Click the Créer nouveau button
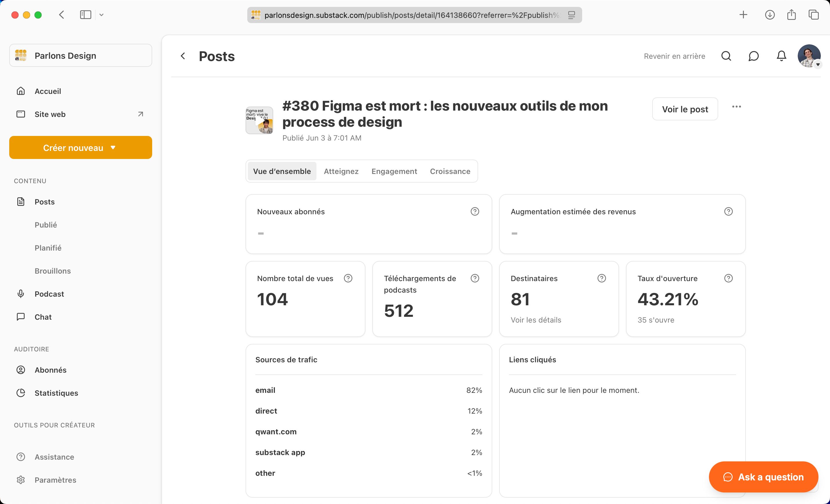The width and height of the screenshot is (830, 504). pyautogui.click(x=80, y=147)
